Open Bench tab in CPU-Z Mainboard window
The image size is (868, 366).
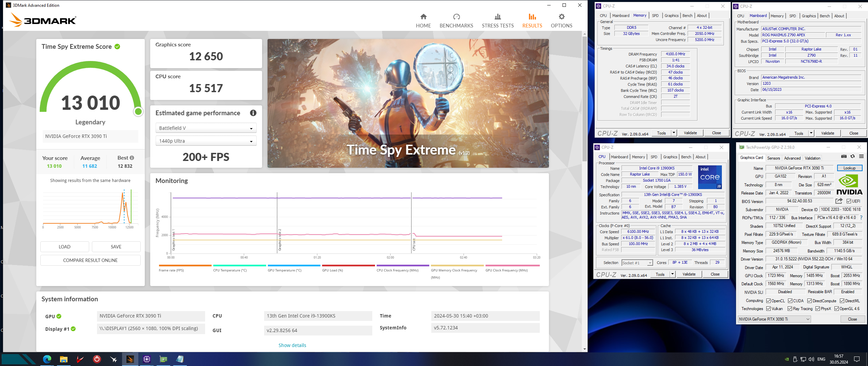tap(825, 16)
